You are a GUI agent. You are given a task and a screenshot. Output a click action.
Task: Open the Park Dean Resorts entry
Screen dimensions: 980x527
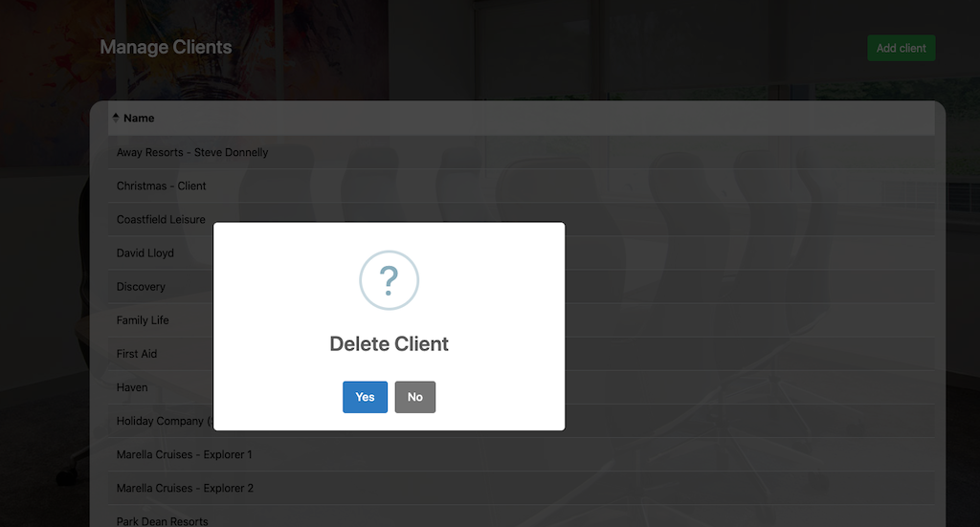coord(163,521)
